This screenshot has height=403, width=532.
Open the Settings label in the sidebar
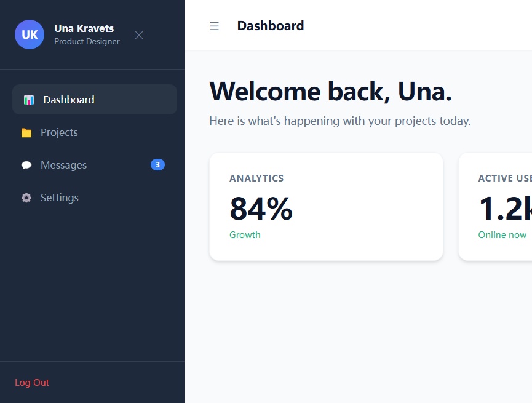point(60,198)
